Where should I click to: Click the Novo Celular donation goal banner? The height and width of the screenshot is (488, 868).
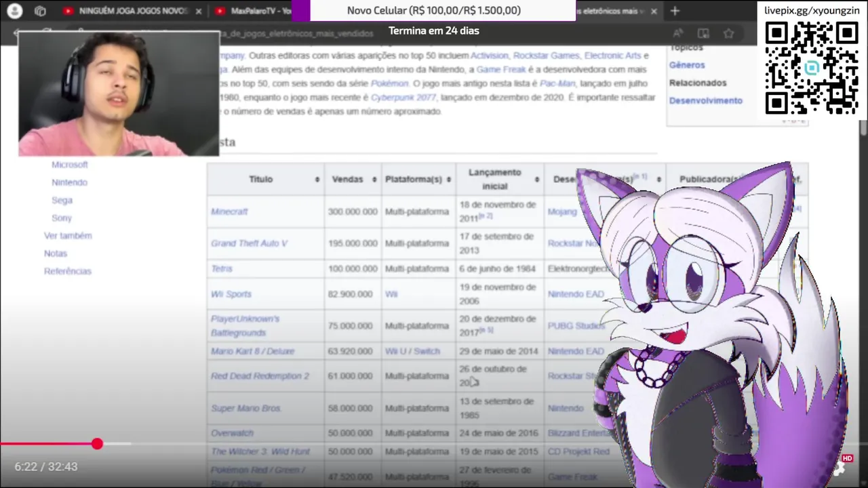coord(434,11)
